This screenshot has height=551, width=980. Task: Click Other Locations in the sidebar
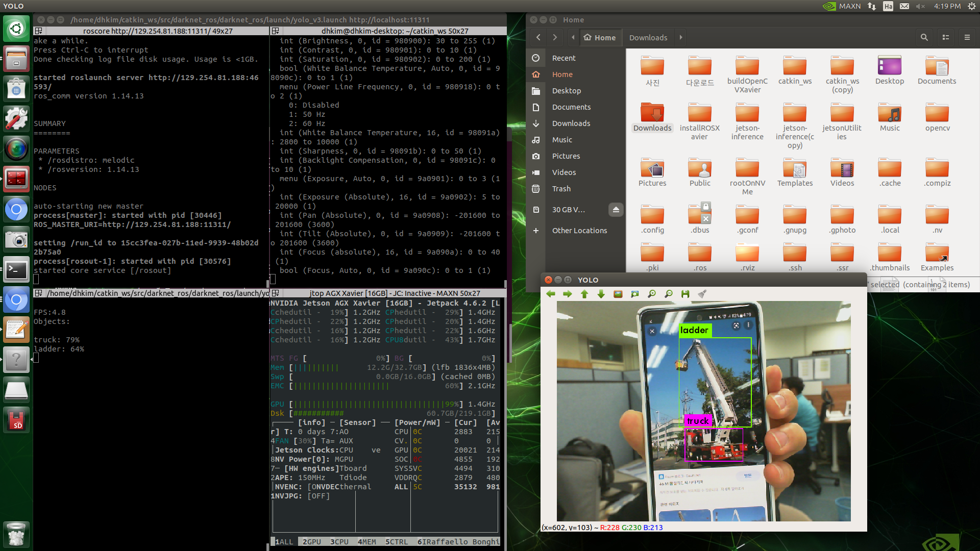(580, 231)
